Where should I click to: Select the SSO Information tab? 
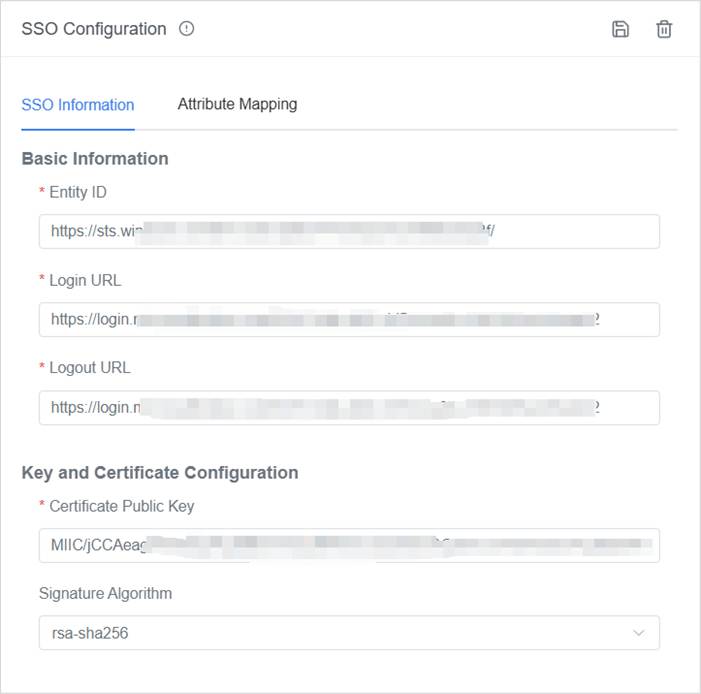pyautogui.click(x=78, y=105)
